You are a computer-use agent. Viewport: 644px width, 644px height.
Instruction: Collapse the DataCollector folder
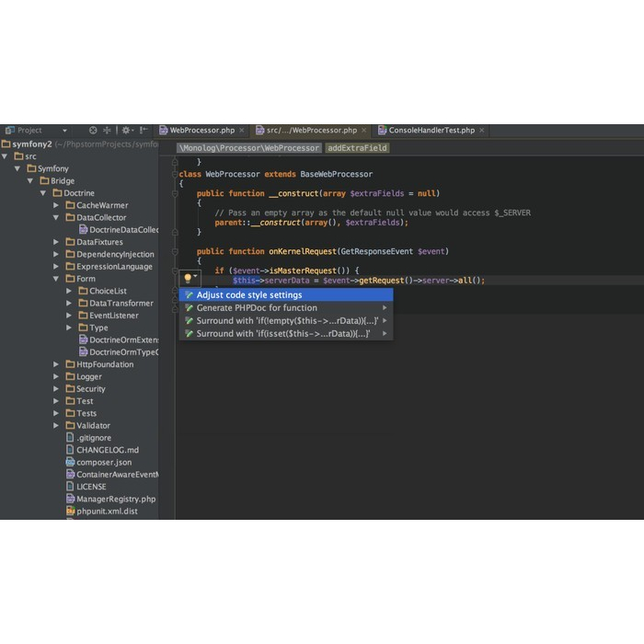(x=56, y=218)
